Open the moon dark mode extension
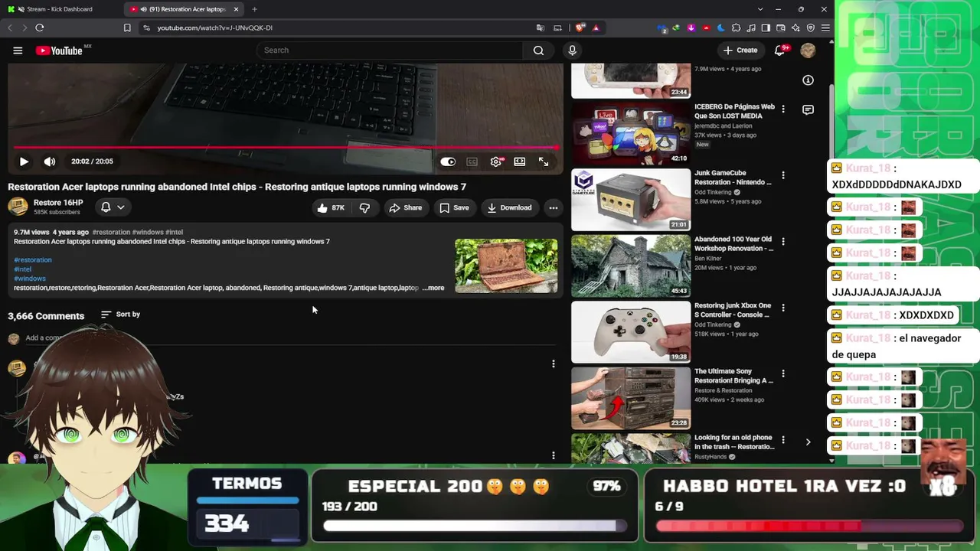This screenshot has height=551, width=980. pos(720,28)
